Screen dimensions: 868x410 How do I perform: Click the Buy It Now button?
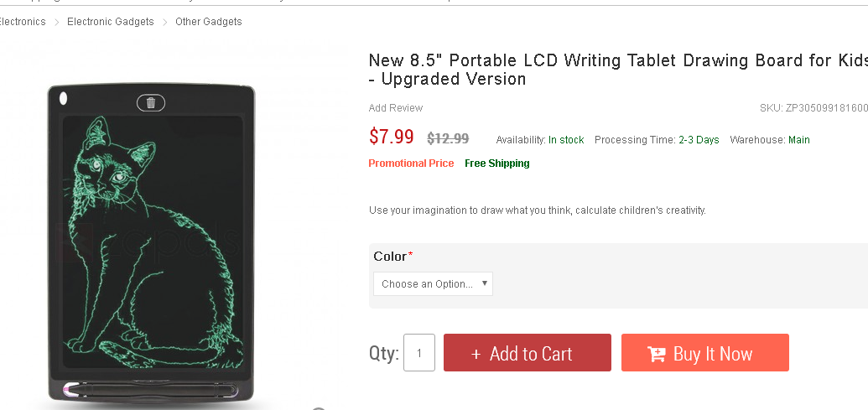[x=705, y=352]
